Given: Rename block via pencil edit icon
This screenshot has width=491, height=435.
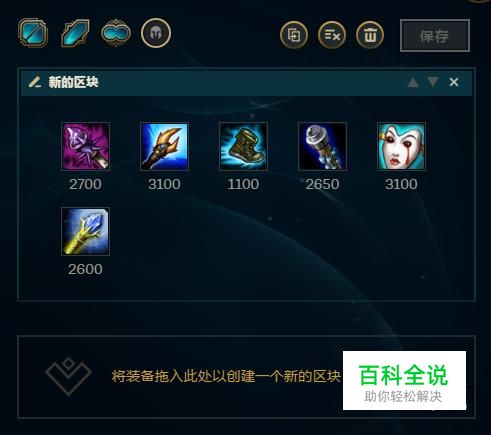Looking at the screenshot, I should click(34, 82).
